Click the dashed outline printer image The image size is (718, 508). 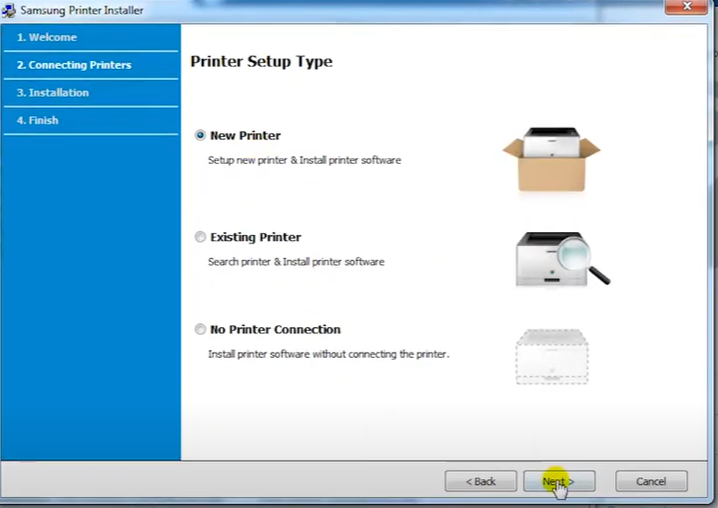click(552, 357)
